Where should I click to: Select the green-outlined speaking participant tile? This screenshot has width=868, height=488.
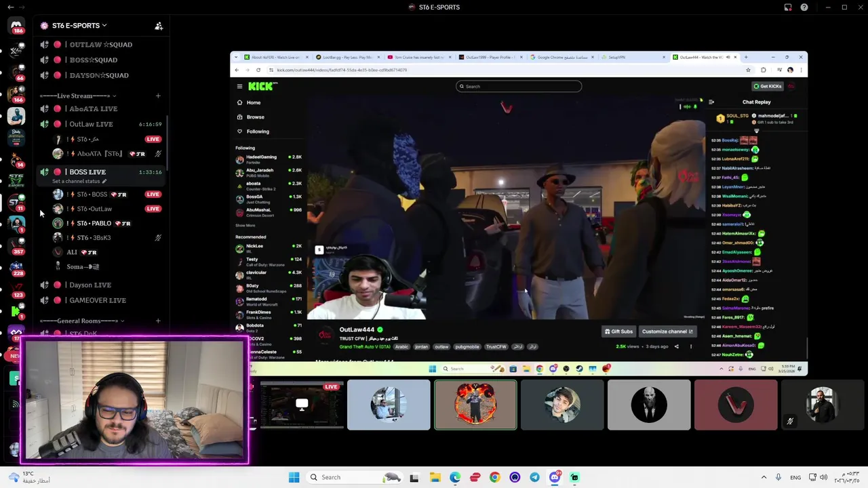click(475, 405)
